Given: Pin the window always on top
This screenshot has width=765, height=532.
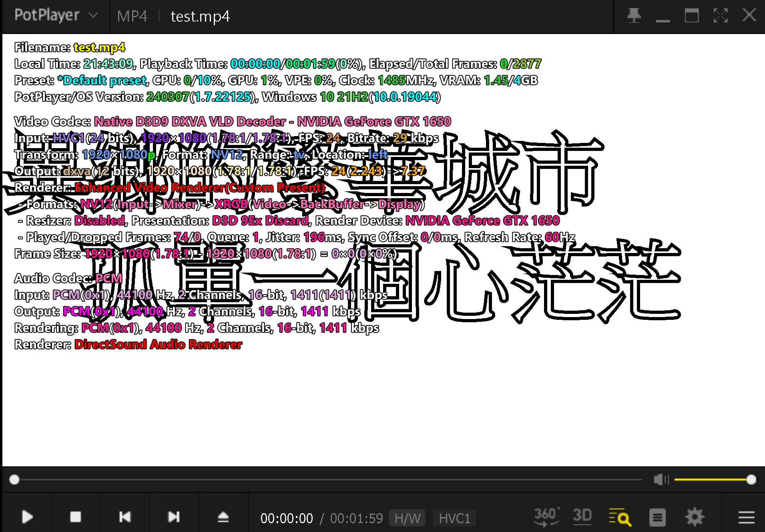Looking at the screenshot, I should point(634,16).
